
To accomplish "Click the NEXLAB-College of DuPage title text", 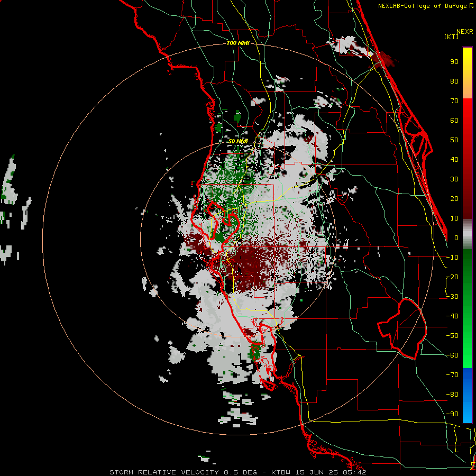I will [x=425, y=6].
